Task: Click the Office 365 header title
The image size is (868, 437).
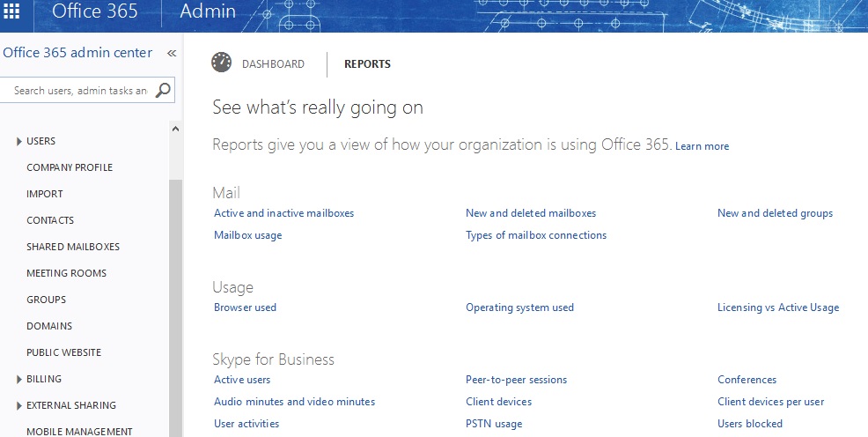Action: coord(95,11)
